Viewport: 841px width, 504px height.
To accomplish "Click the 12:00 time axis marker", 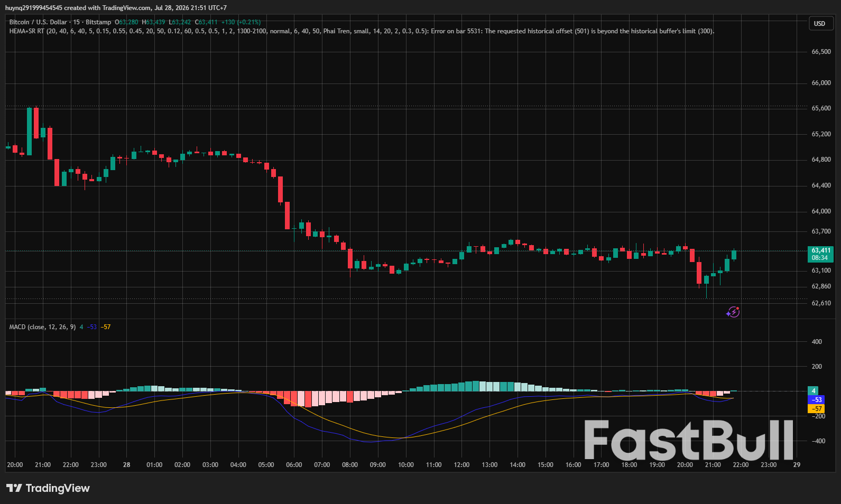I will (x=461, y=465).
